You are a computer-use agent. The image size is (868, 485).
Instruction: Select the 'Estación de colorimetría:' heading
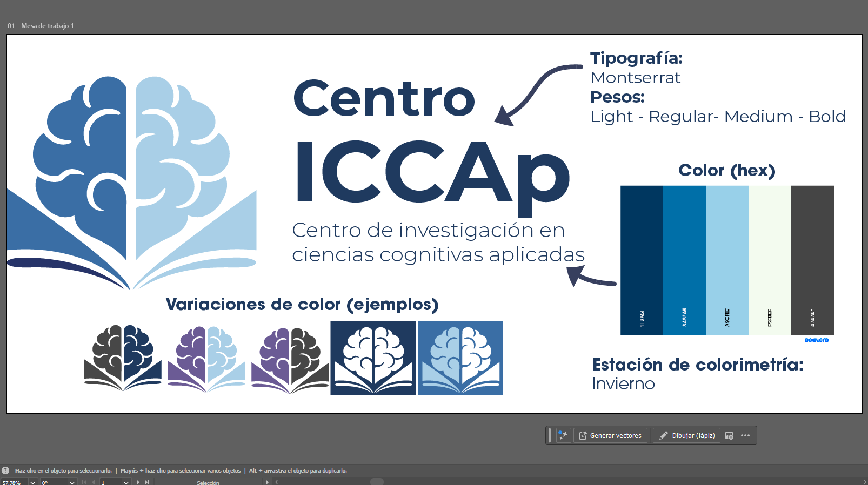[x=698, y=365]
